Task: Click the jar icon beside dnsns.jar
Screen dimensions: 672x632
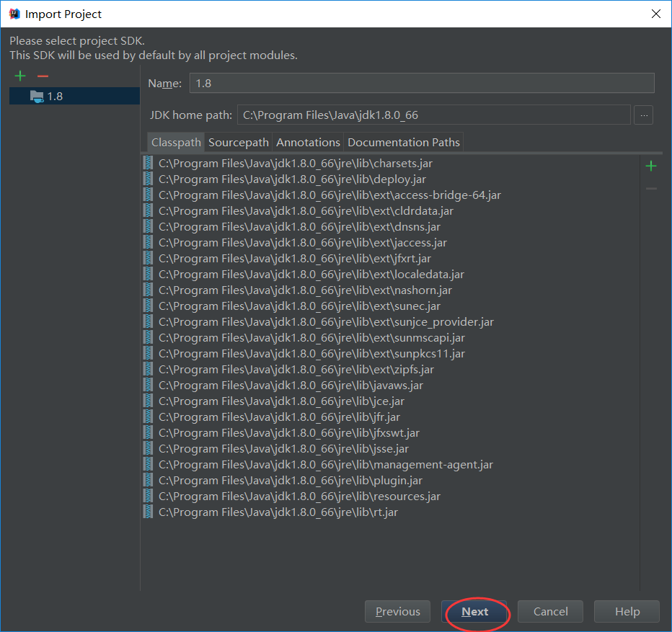Action: pos(149,227)
